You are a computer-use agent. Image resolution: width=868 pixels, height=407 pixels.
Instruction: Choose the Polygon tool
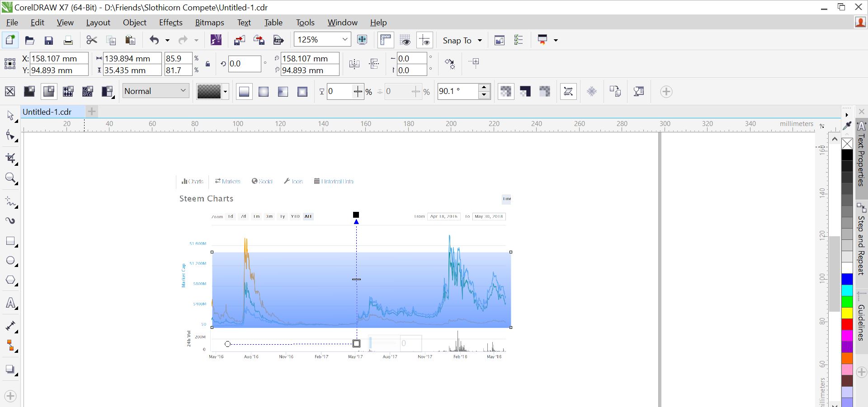coord(10,281)
